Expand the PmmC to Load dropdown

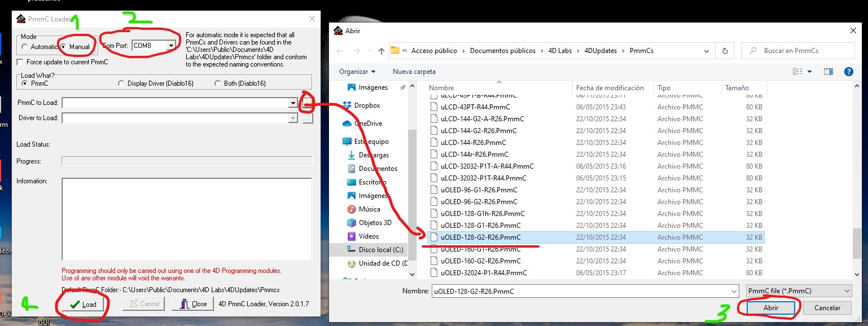293,103
